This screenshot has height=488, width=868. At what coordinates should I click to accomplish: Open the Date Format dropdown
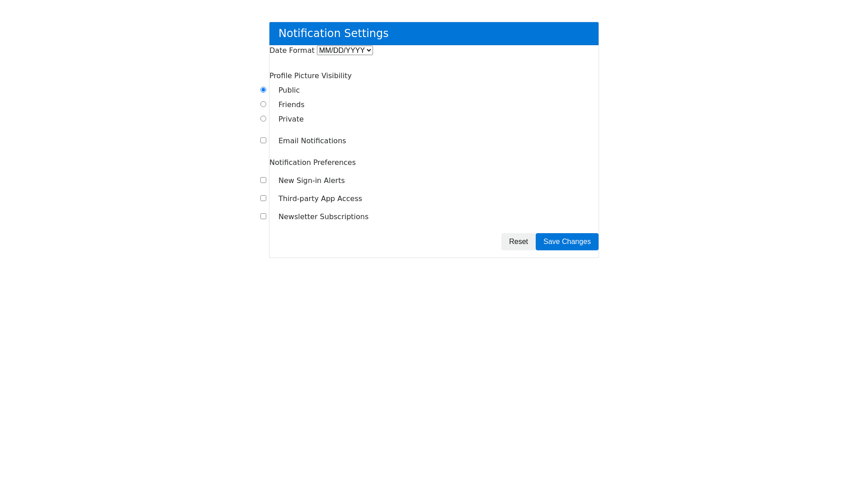coord(344,51)
